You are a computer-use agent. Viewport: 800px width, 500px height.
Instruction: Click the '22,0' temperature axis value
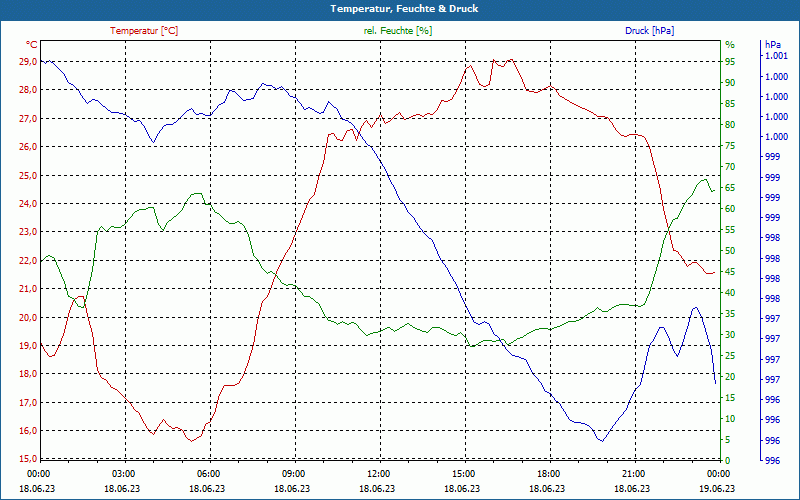coord(28,260)
